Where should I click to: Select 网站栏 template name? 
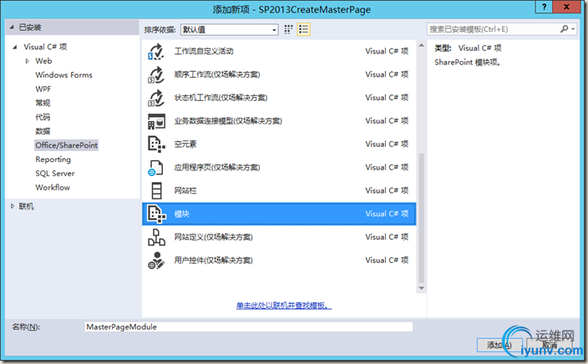tap(185, 191)
